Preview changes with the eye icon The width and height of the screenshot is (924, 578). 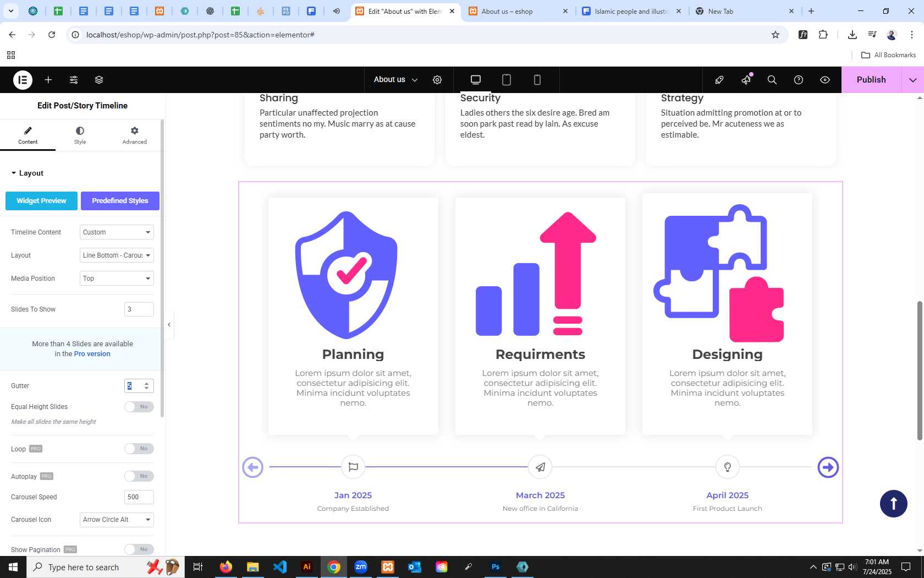825,80
